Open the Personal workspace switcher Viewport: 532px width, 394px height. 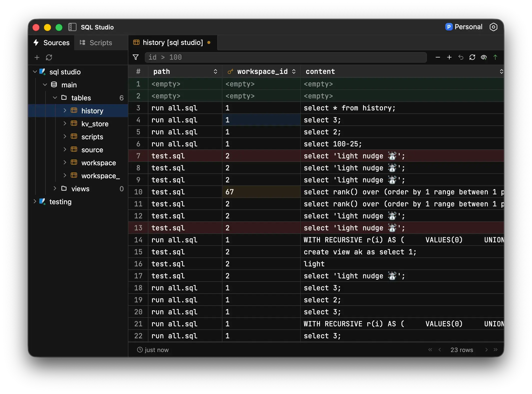(x=464, y=27)
